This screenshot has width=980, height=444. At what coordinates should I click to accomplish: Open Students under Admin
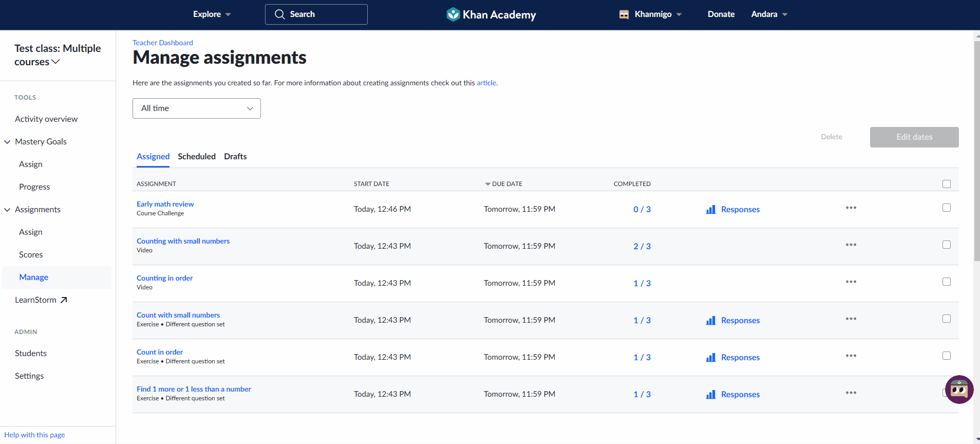(x=31, y=354)
